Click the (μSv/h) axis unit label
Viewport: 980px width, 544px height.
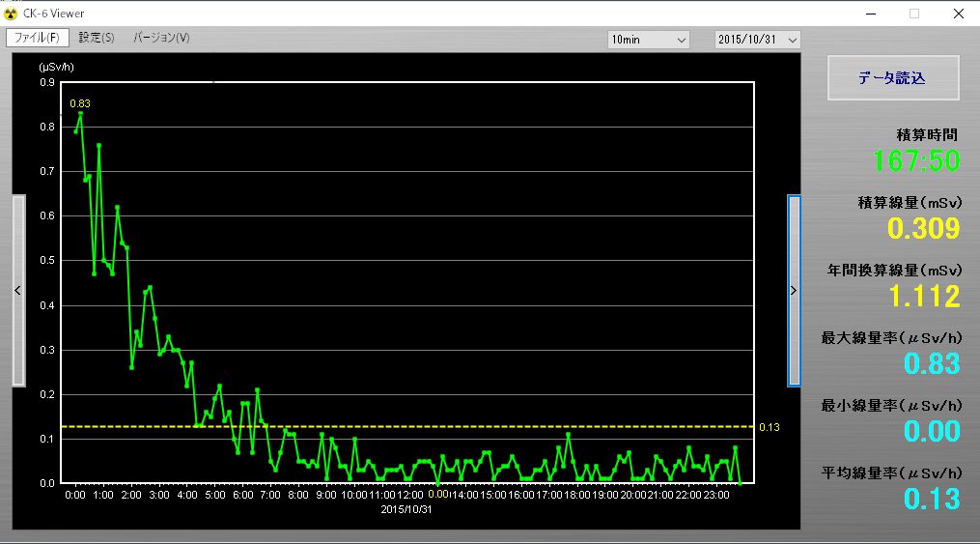click(x=56, y=67)
